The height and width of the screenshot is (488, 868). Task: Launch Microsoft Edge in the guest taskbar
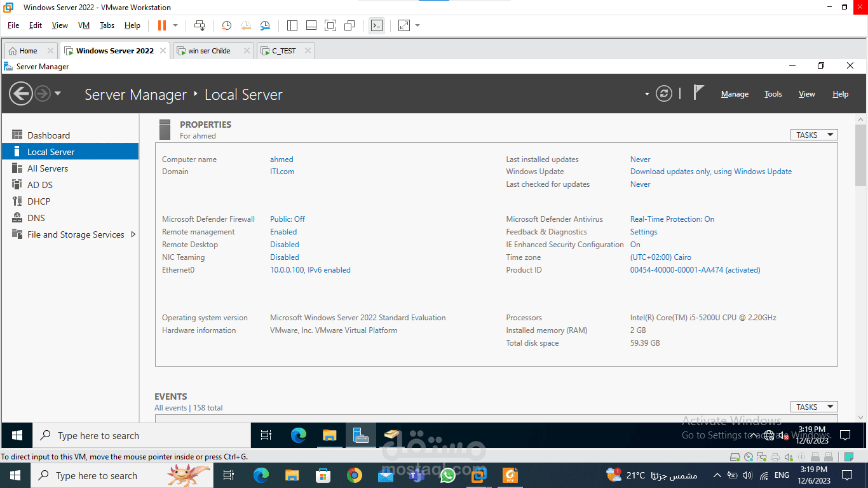(299, 435)
